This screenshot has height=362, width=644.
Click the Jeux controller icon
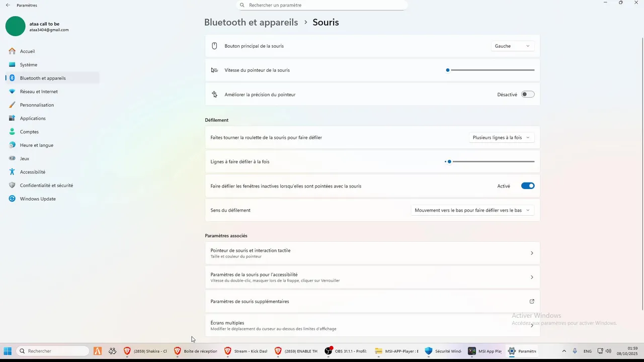click(x=12, y=158)
